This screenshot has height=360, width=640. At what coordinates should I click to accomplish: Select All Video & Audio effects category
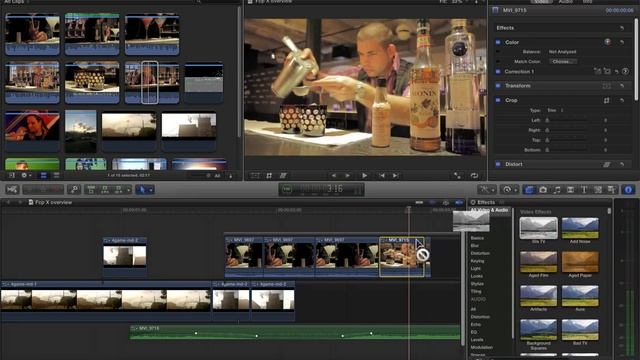click(x=489, y=210)
